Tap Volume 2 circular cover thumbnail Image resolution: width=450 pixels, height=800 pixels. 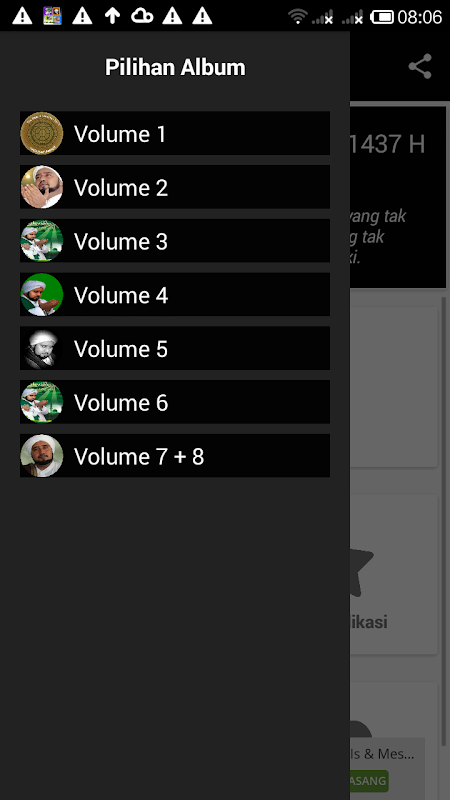tap(42, 187)
